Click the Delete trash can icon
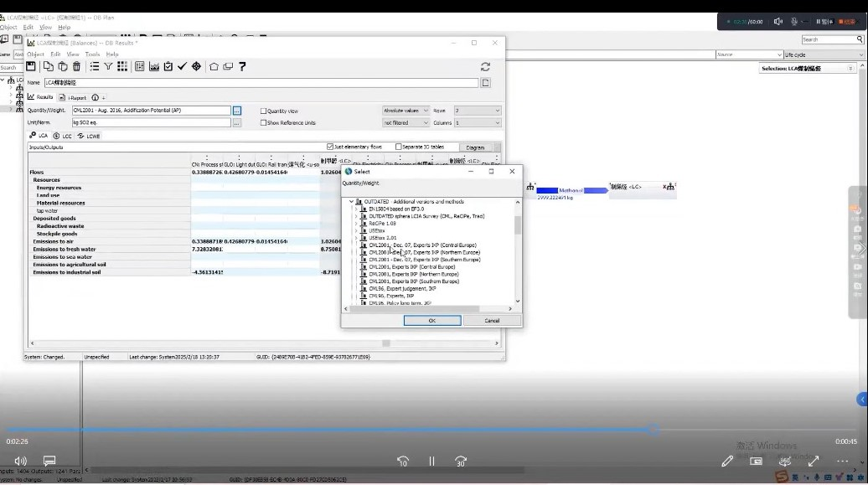Viewport: 868px width, 485px height. (x=76, y=67)
